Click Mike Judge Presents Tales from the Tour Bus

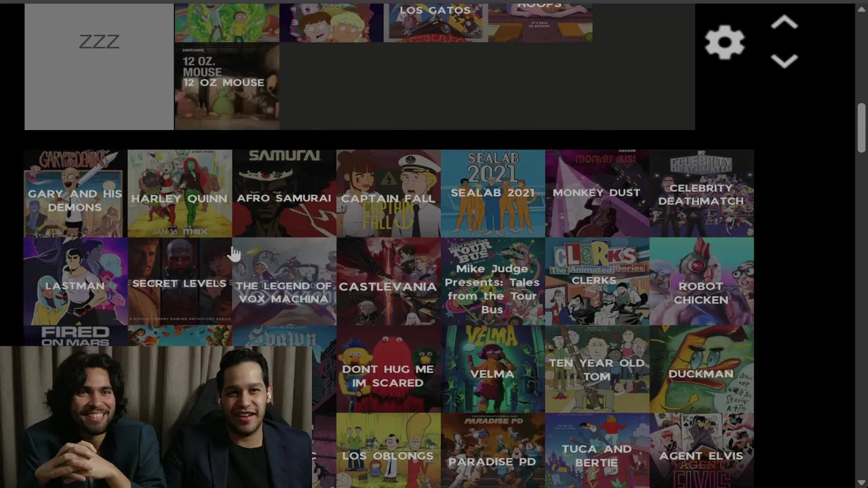[493, 281]
